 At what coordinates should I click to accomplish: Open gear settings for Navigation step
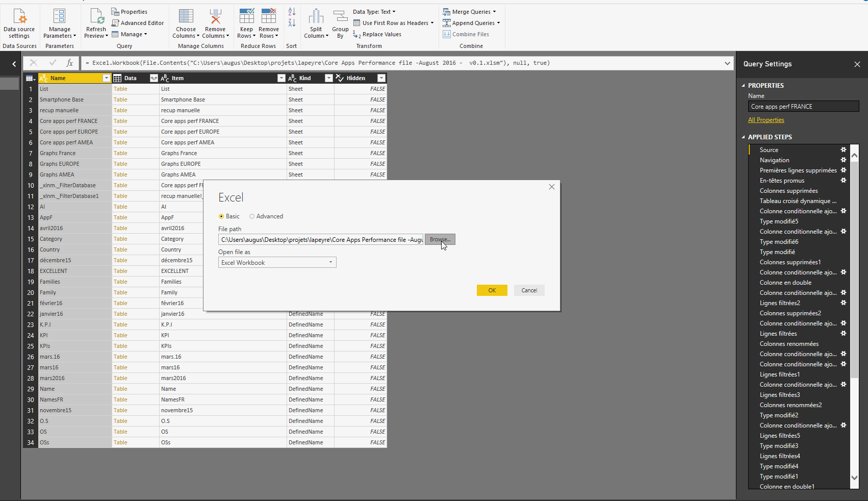click(x=844, y=160)
